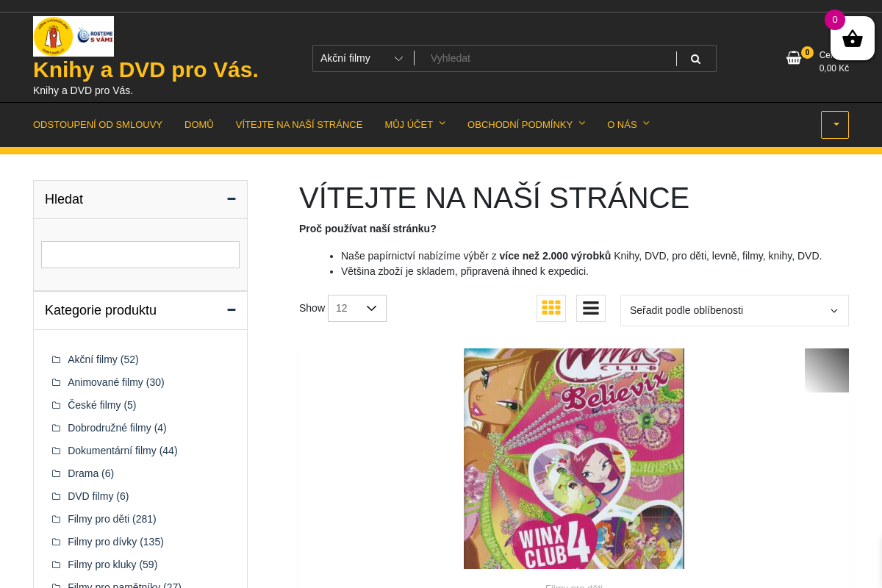Open the Akční filmy search category dropdown
Viewport: 882px width, 588px height.
pos(363,58)
